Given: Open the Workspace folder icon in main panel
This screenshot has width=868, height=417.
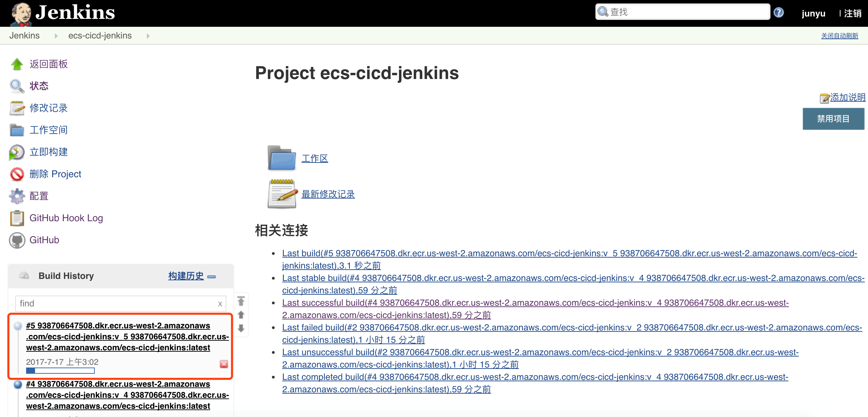Looking at the screenshot, I should pyautogui.click(x=282, y=158).
